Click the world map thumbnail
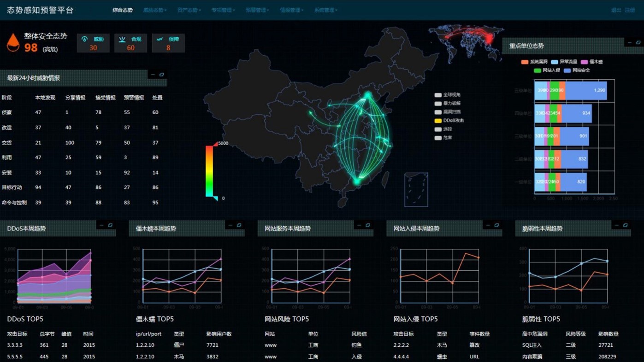This screenshot has width=644, height=362. 466,42
